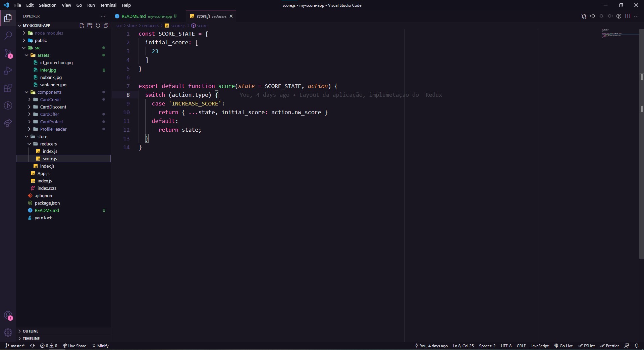Click ESLint status indicator
This screenshot has width=644, height=350.
(587, 346)
